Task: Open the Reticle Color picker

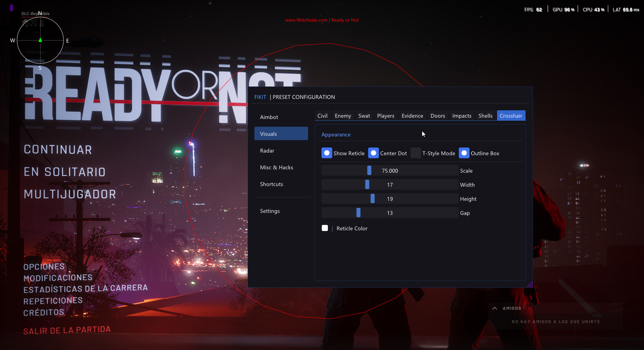Action: click(x=325, y=228)
